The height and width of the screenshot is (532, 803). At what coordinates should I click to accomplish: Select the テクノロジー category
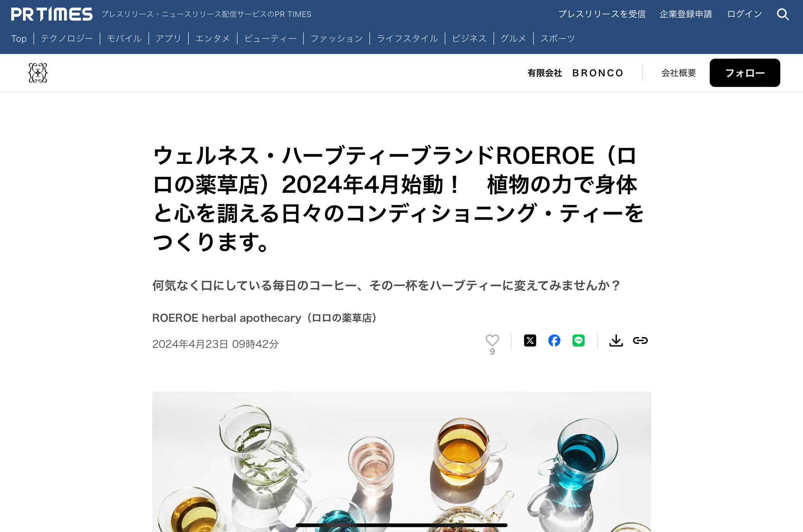[67, 38]
